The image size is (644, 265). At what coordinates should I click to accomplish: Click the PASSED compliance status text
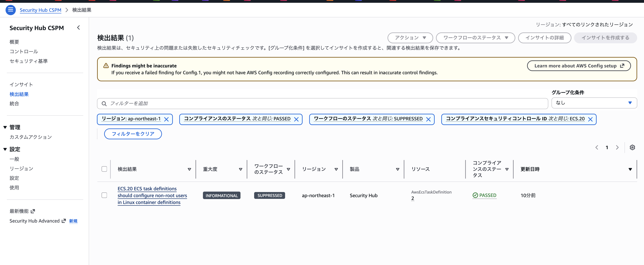click(x=488, y=195)
